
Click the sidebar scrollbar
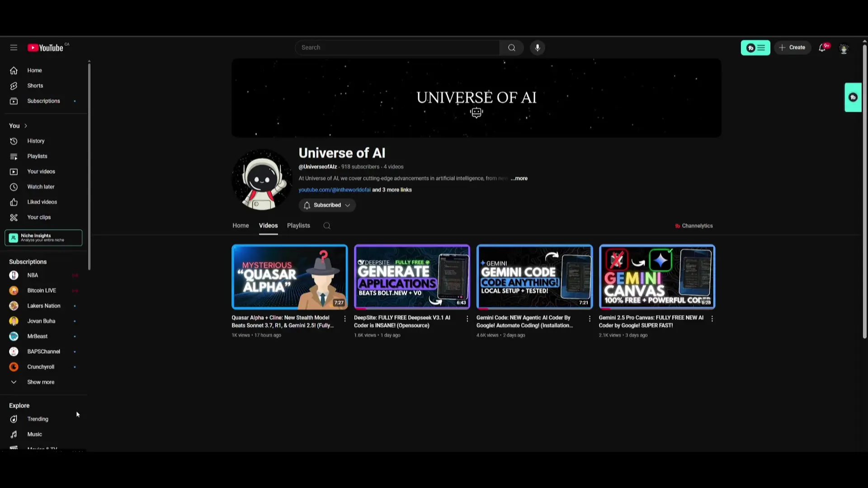point(89,166)
